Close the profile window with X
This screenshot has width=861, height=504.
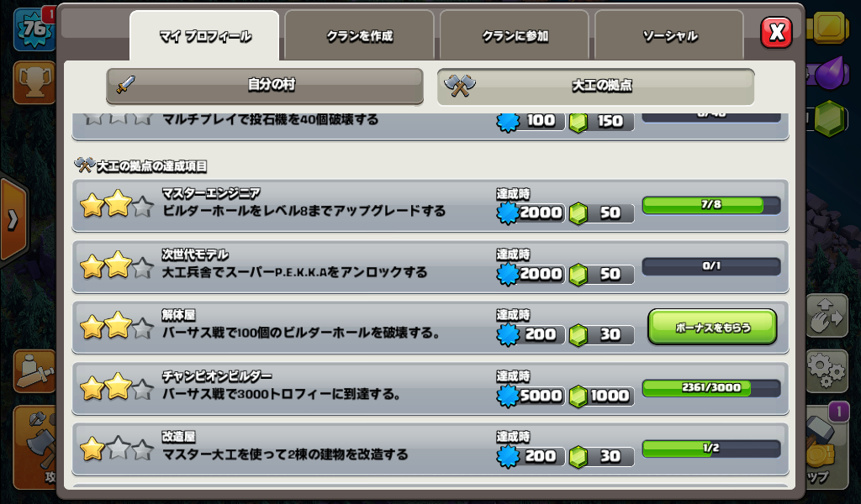pyautogui.click(x=776, y=33)
